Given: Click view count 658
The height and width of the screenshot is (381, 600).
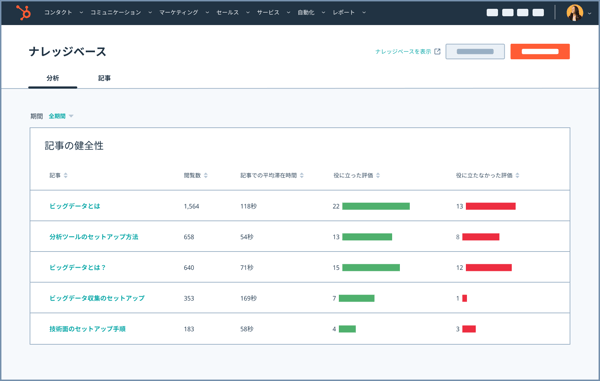Looking at the screenshot, I should 189,237.
